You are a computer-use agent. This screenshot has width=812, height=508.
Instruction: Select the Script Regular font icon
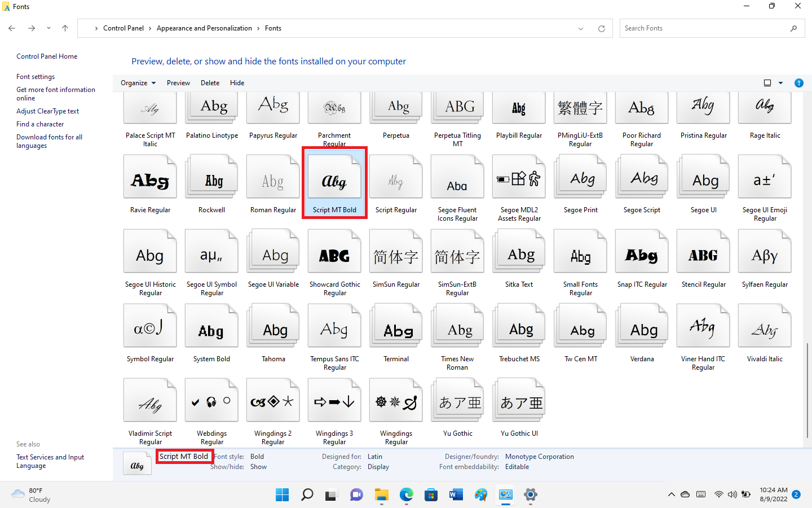[x=396, y=177]
